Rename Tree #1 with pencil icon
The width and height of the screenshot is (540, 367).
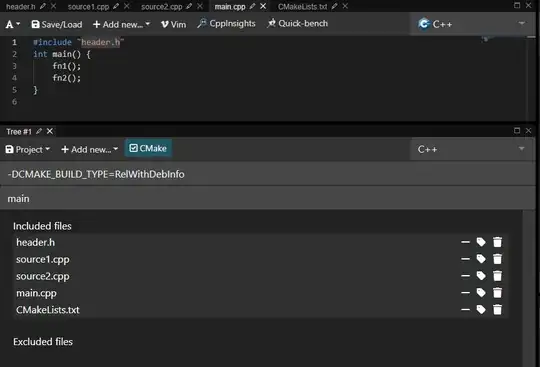point(39,131)
